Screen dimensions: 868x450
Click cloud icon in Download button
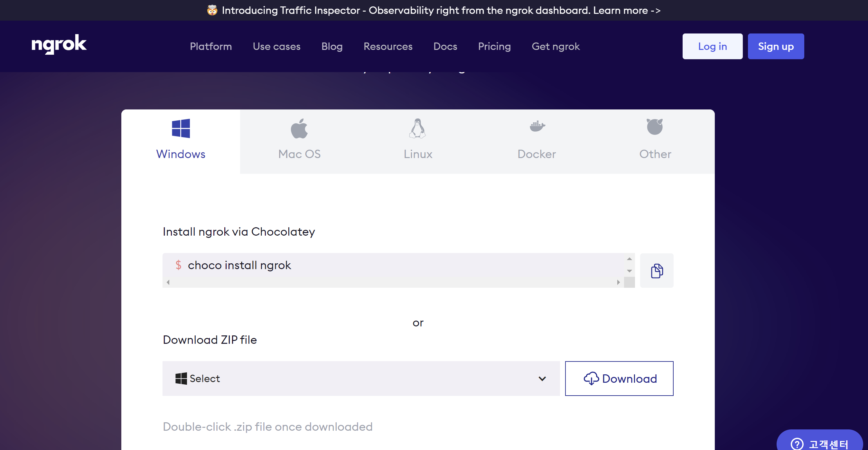[x=591, y=379]
